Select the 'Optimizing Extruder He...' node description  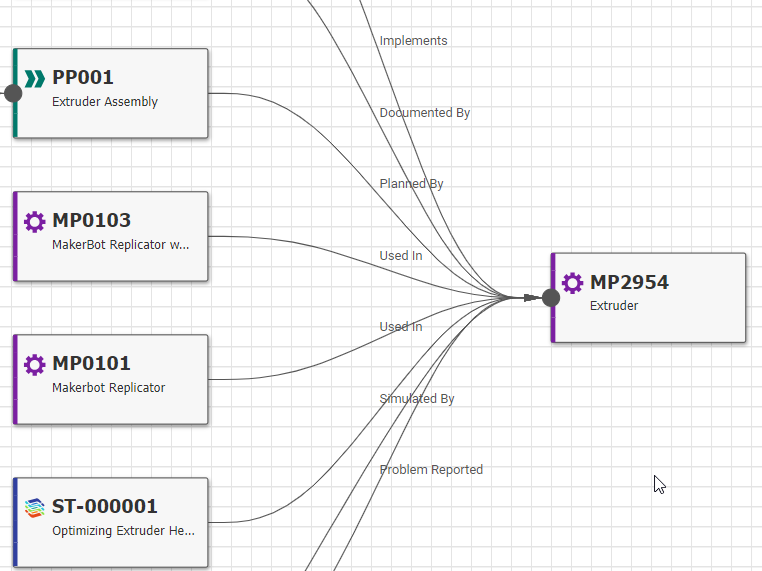[x=123, y=531]
